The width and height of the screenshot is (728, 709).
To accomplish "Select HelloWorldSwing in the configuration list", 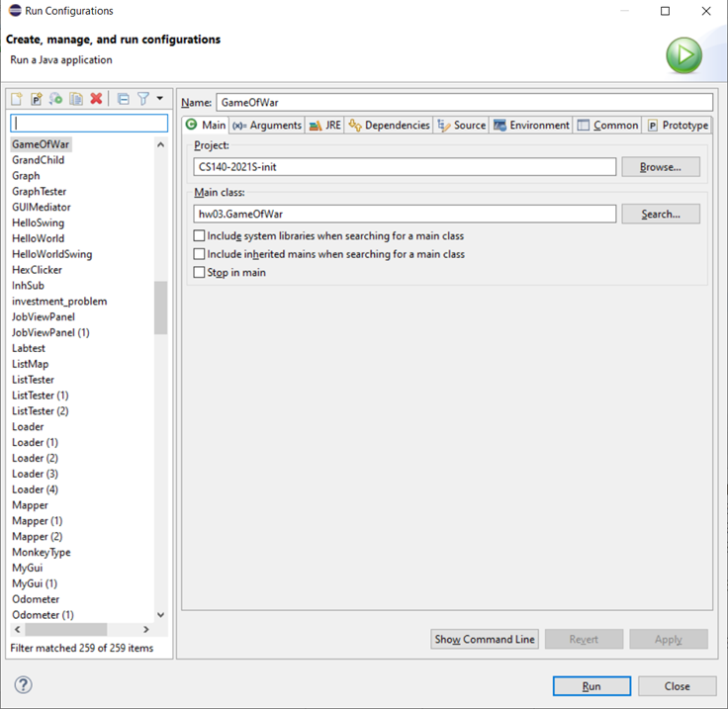I will pos(51,254).
